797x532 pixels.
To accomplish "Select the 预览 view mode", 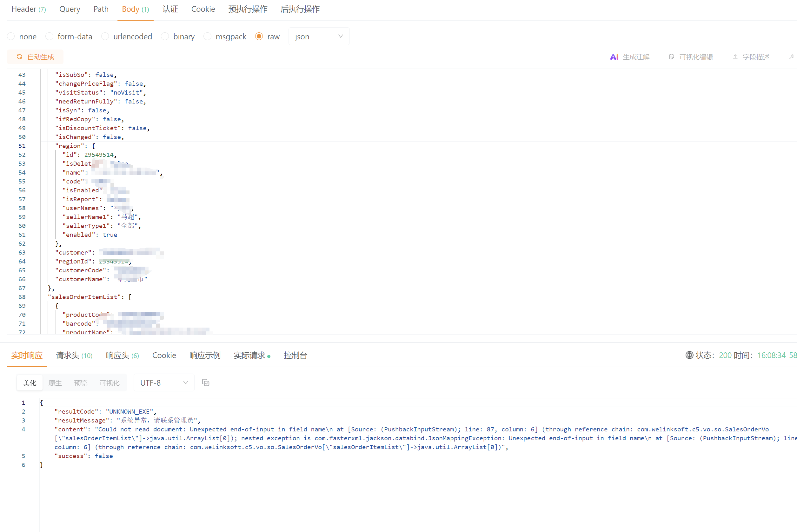I will (81, 383).
